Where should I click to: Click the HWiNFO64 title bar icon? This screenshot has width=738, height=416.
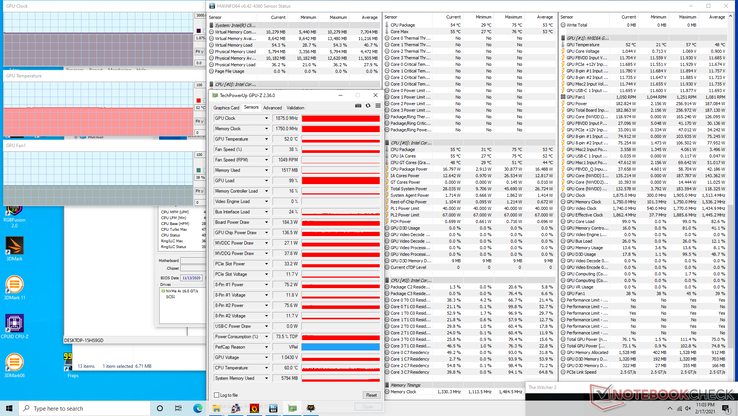click(x=212, y=6)
